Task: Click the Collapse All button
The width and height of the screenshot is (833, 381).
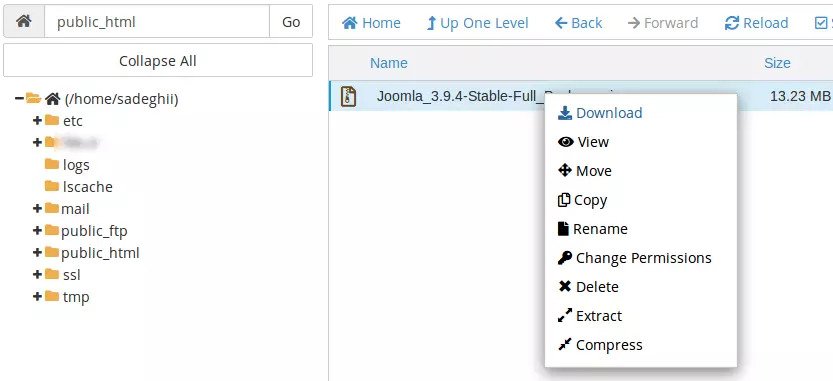Action: pos(158,61)
